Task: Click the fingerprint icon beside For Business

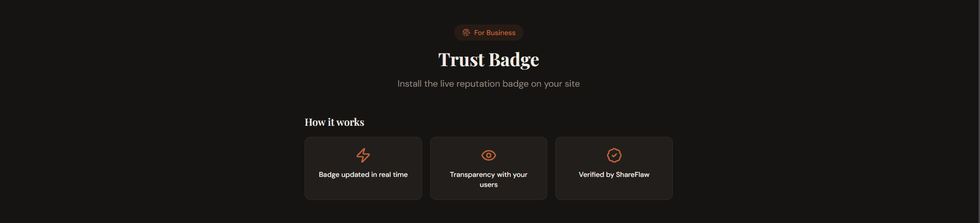Action: pyautogui.click(x=466, y=33)
